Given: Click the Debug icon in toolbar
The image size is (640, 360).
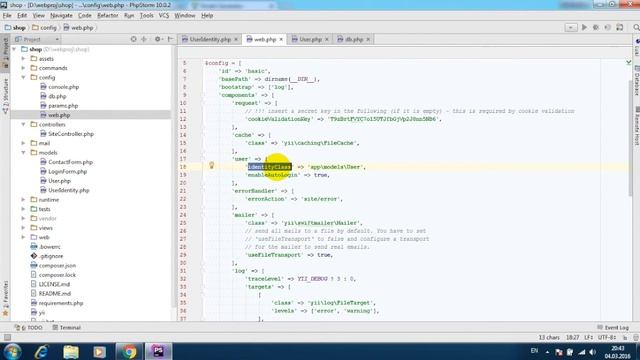Looking at the screenshot, I should point(596,27).
